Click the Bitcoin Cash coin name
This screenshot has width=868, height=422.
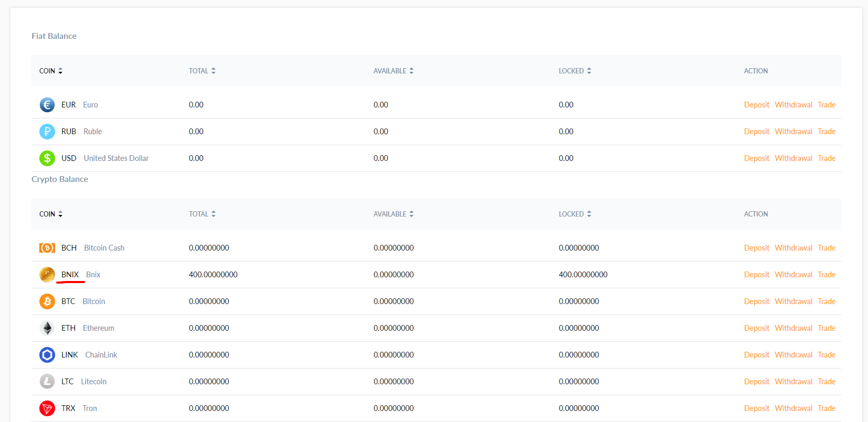click(x=104, y=248)
